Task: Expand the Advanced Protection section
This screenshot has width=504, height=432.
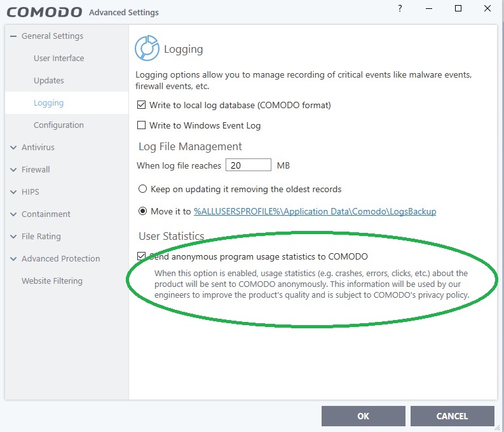Action: (13, 259)
